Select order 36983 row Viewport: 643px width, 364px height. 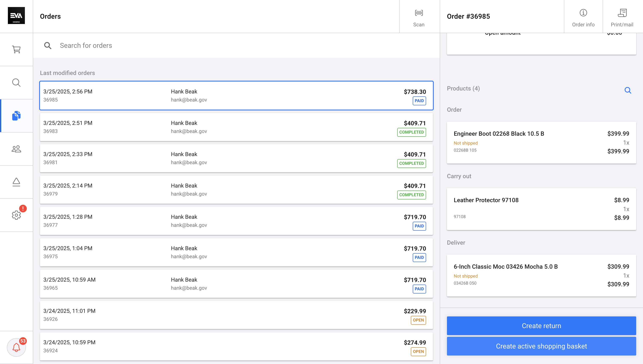click(x=236, y=127)
